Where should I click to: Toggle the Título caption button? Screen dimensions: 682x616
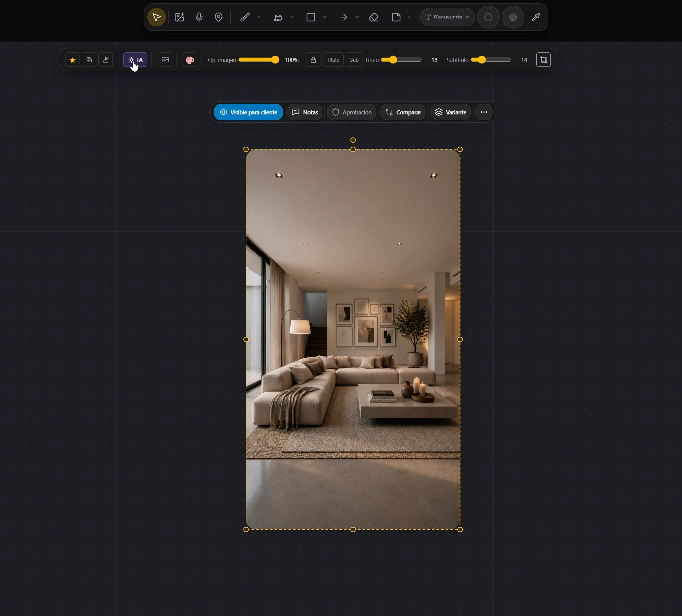click(x=333, y=60)
